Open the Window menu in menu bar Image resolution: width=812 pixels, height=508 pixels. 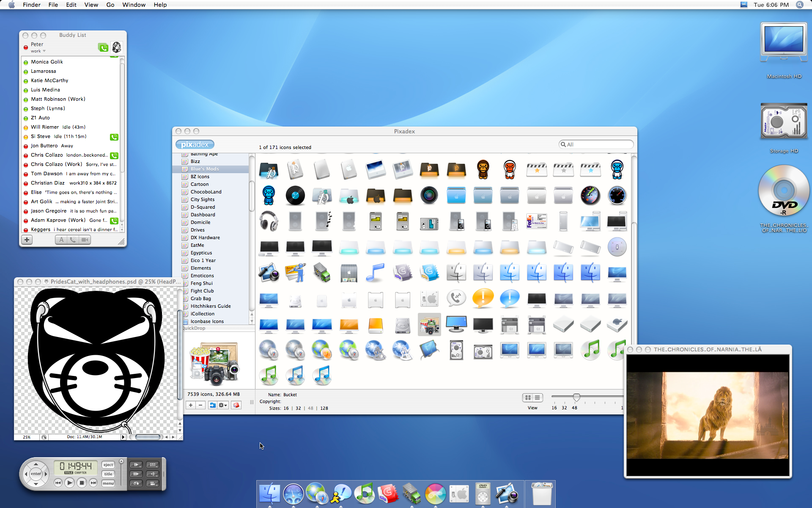click(134, 5)
